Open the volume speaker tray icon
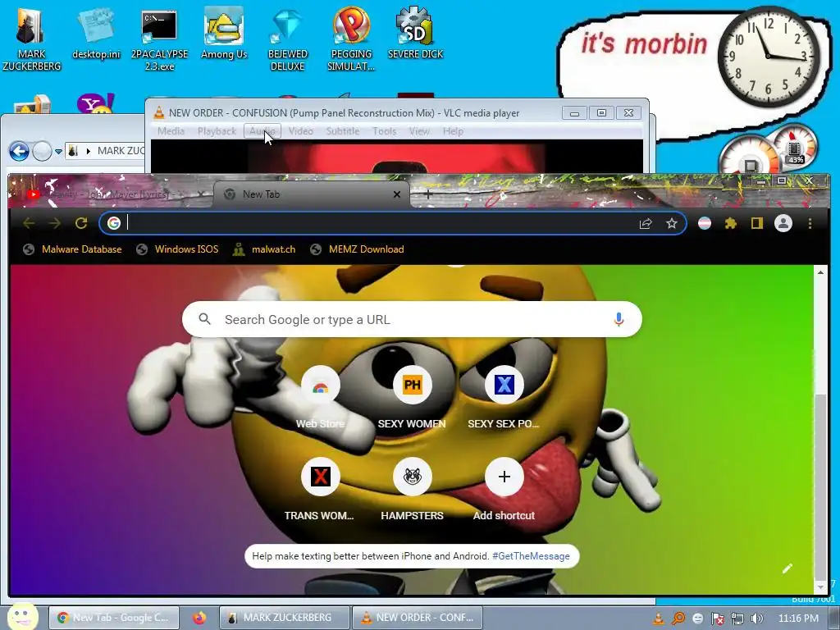840x630 pixels. click(x=757, y=619)
